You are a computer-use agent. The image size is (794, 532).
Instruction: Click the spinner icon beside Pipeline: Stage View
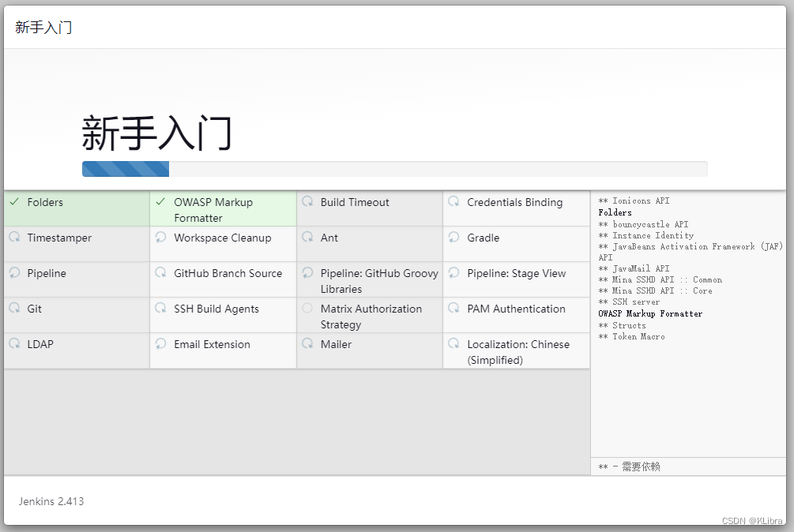pos(453,272)
